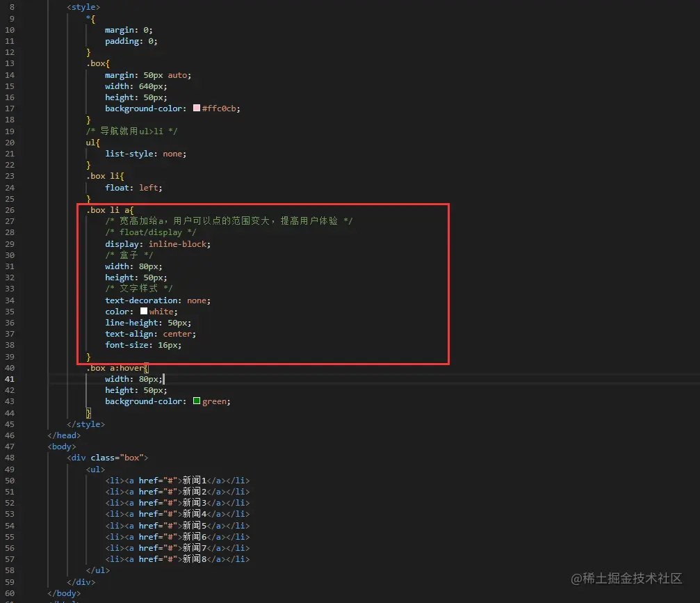Click the '<body>' opening tag
The height and width of the screenshot is (603, 700).
pyautogui.click(x=62, y=447)
